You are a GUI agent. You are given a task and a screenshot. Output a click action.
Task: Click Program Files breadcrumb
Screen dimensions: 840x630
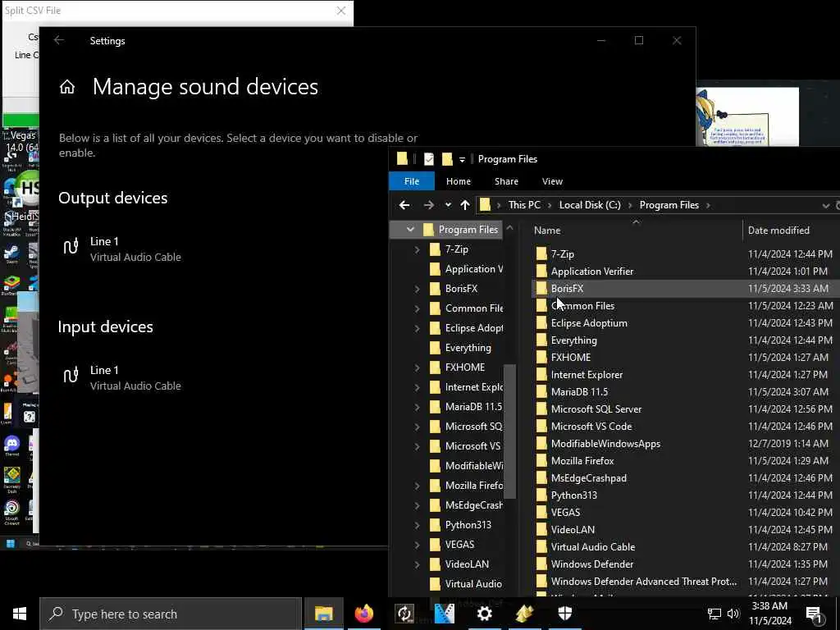click(x=669, y=205)
